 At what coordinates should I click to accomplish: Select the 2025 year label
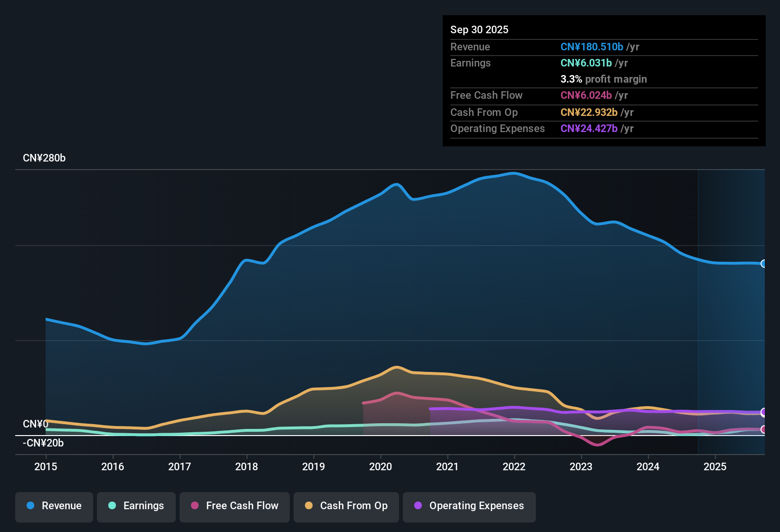[x=715, y=467]
